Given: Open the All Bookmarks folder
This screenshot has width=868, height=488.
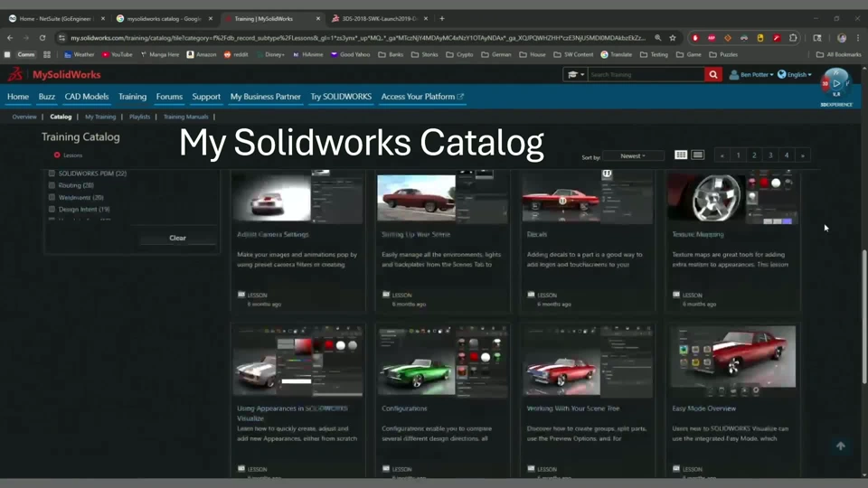Looking at the screenshot, I should pyautogui.click(x=839, y=55).
